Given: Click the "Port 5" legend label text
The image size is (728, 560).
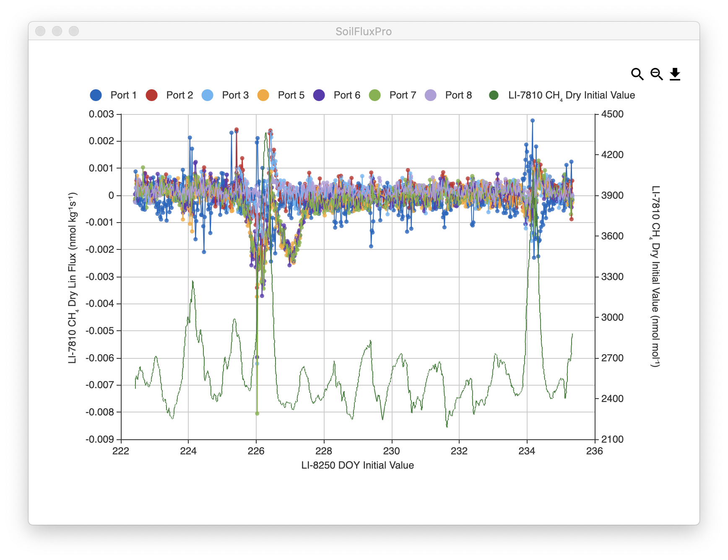Looking at the screenshot, I should pyautogui.click(x=291, y=95).
